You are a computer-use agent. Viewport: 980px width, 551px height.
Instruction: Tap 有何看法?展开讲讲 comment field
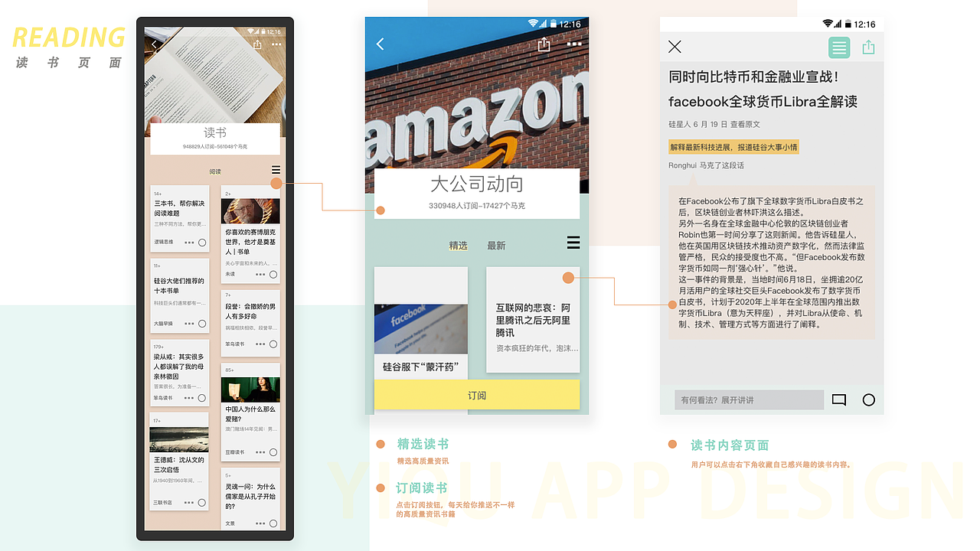(749, 399)
